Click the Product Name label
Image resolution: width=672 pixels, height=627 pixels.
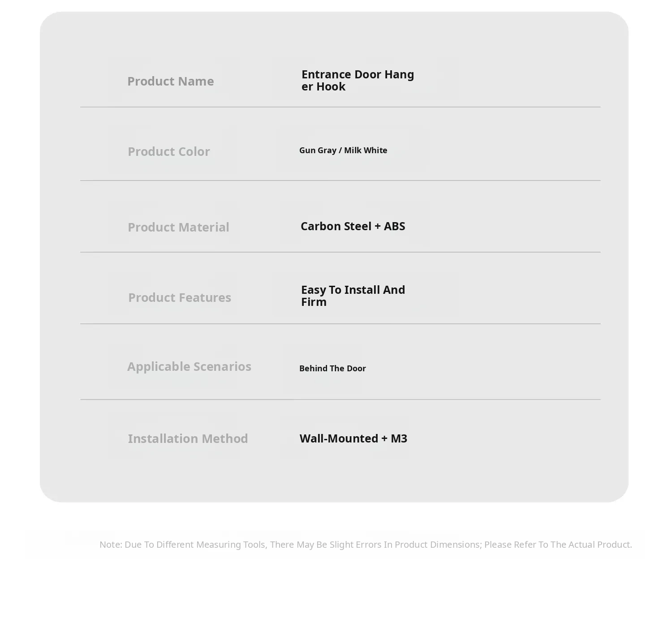coord(170,82)
